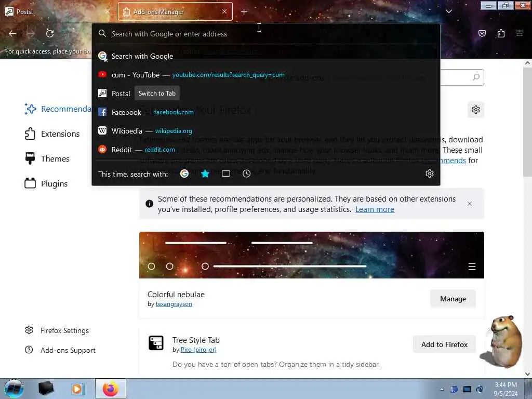Click the Switch to Tab button
Screen dimensions: 532x399
click(157, 94)
